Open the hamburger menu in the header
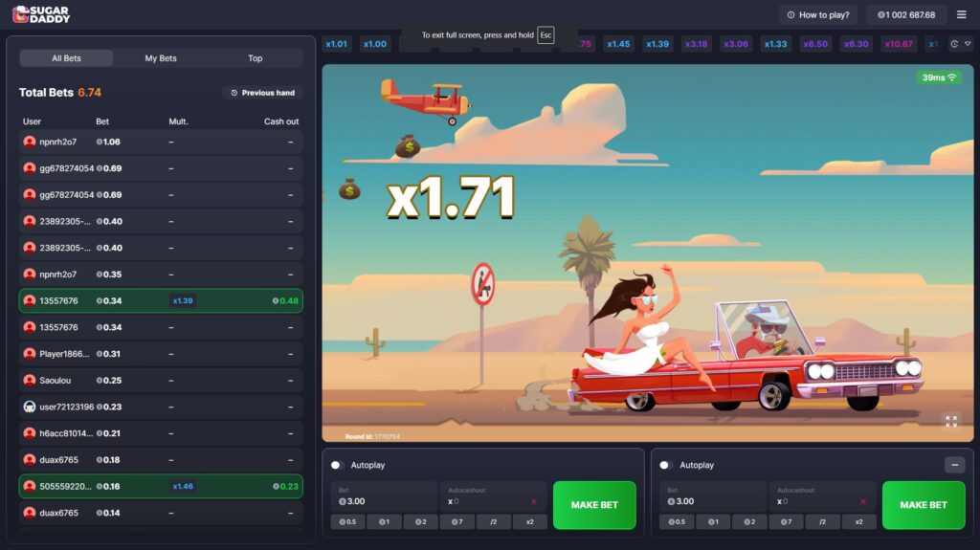 click(x=961, y=14)
